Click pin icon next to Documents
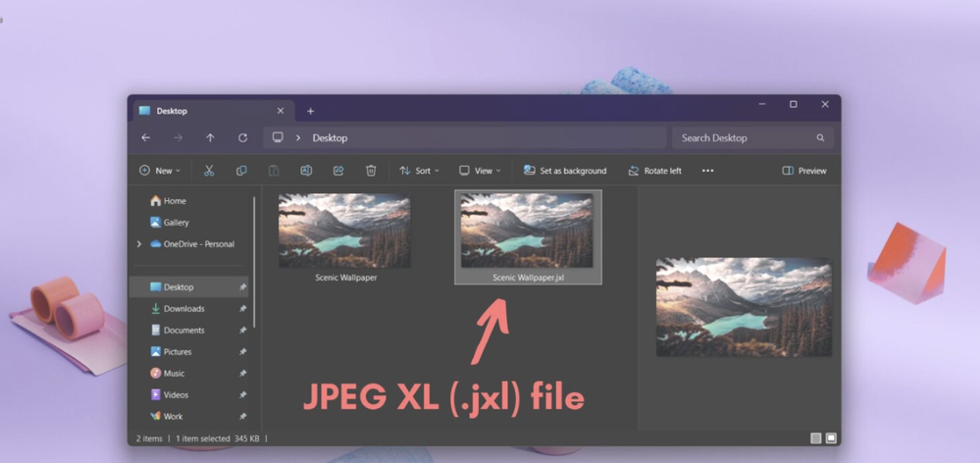This screenshot has width=980, height=463. click(242, 331)
